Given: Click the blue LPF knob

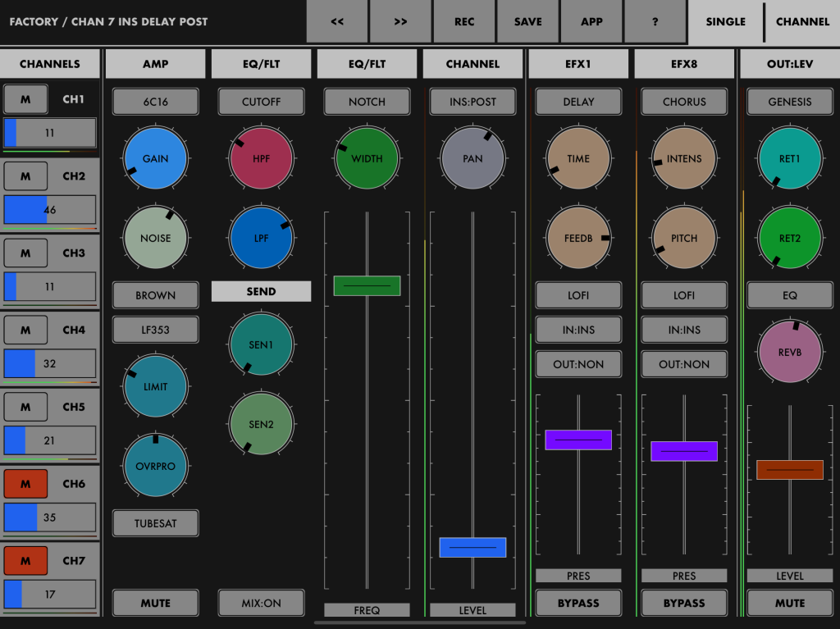Looking at the screenshot, I should click(x=261, y=239).
